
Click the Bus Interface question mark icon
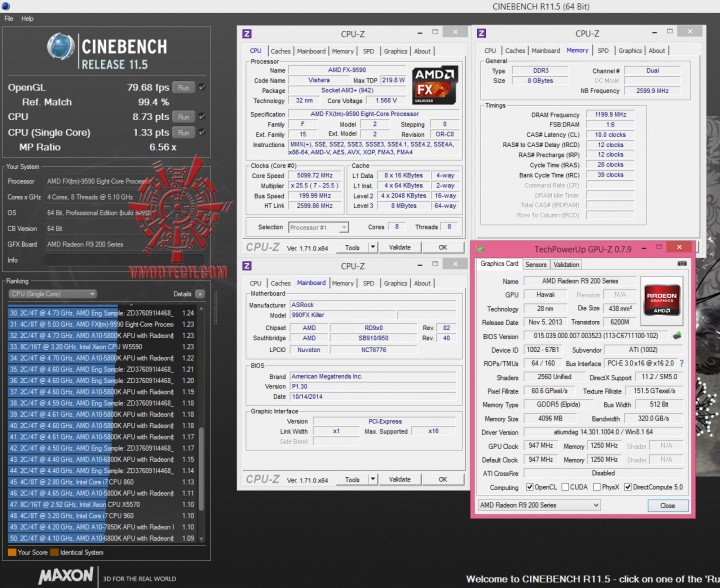click(x=682, y=363)
